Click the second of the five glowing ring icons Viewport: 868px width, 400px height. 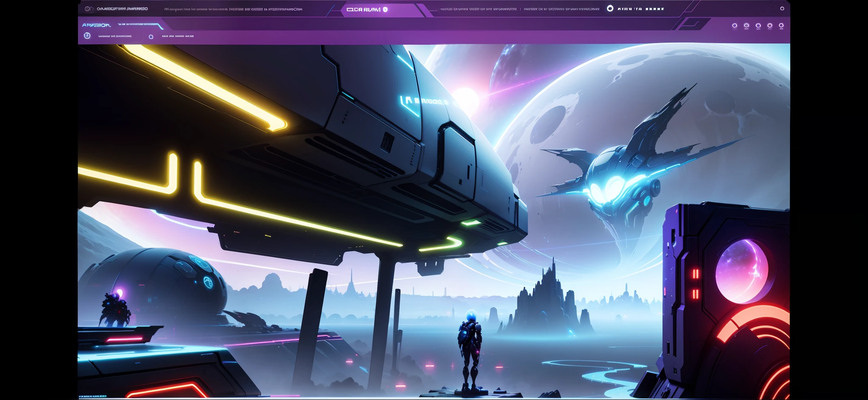746,26
